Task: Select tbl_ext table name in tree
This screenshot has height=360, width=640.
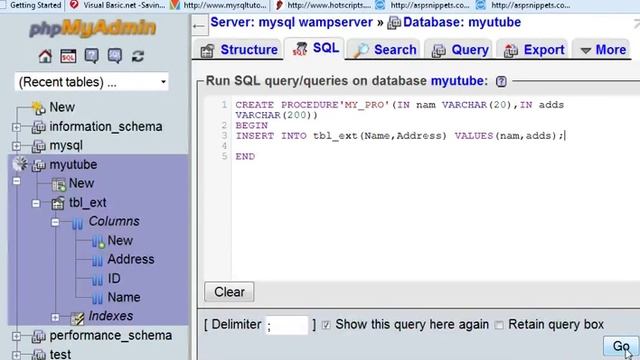Action: (x=87, y=202)
